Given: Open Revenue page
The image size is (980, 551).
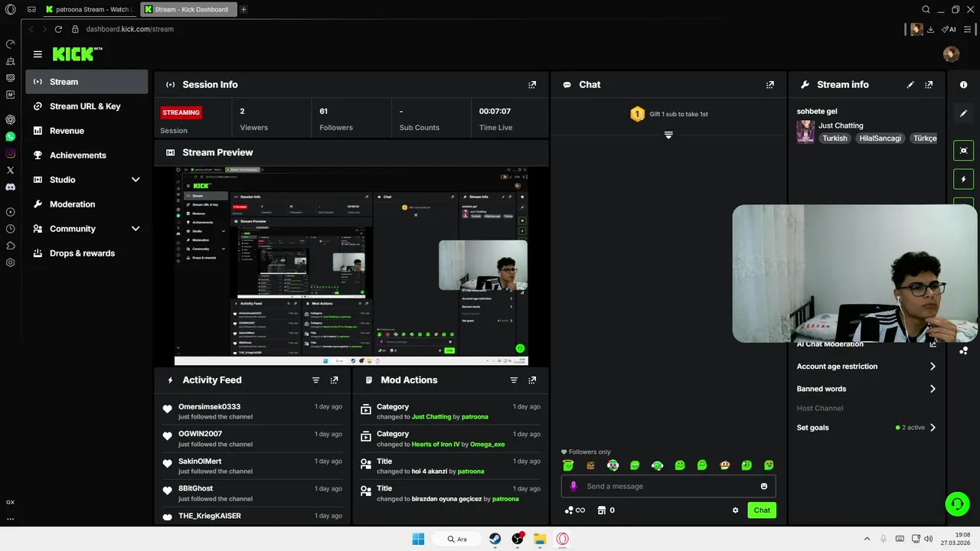Looking at the screenshot, I should click(87, 131).
